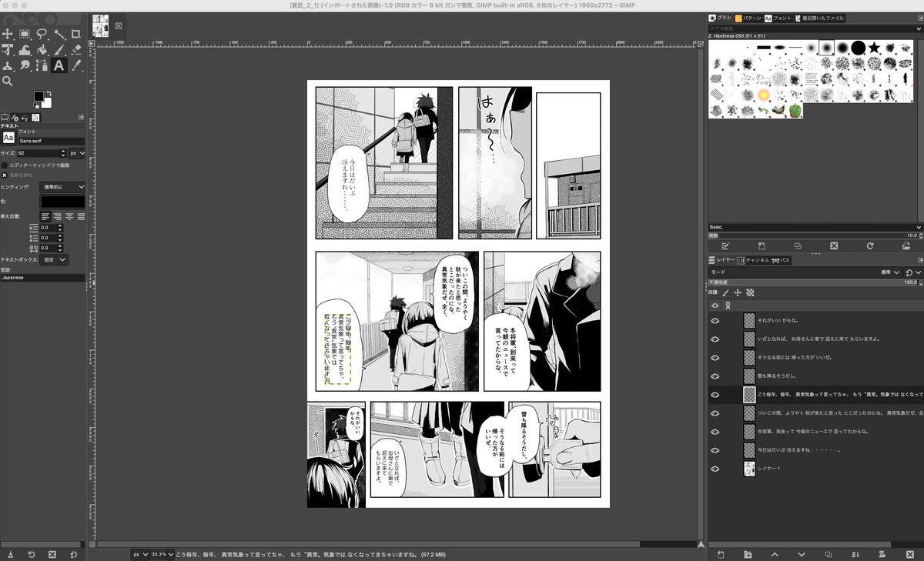Image resolution: width=924 pixels, height=561 pixels.
Task: Select the Paintbrush tool
Action: click(x=59, y=50)
